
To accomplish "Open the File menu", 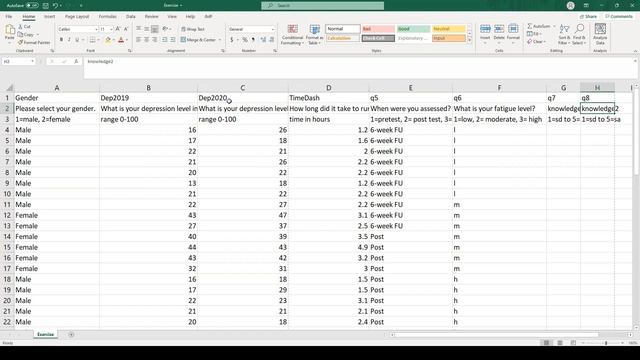I will pos(9,17).
